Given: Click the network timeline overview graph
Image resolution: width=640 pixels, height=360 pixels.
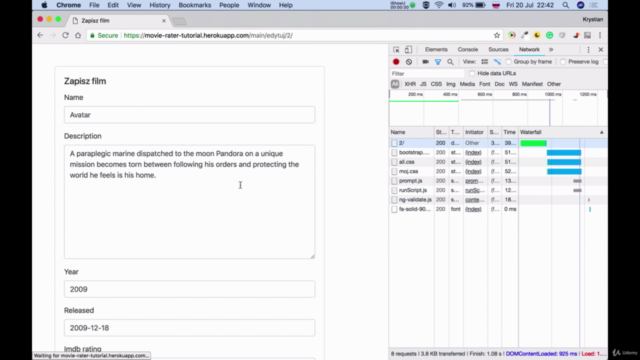Looking at the screenshot, I should [498, 108].
